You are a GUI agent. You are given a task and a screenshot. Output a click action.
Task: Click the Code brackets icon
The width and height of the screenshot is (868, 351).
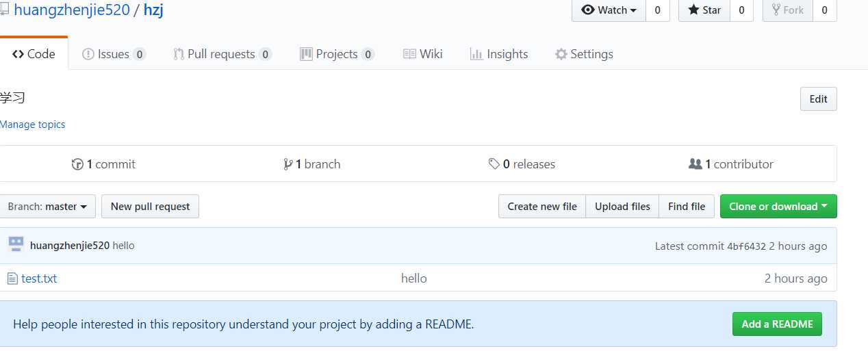click(x=18, y=54)
